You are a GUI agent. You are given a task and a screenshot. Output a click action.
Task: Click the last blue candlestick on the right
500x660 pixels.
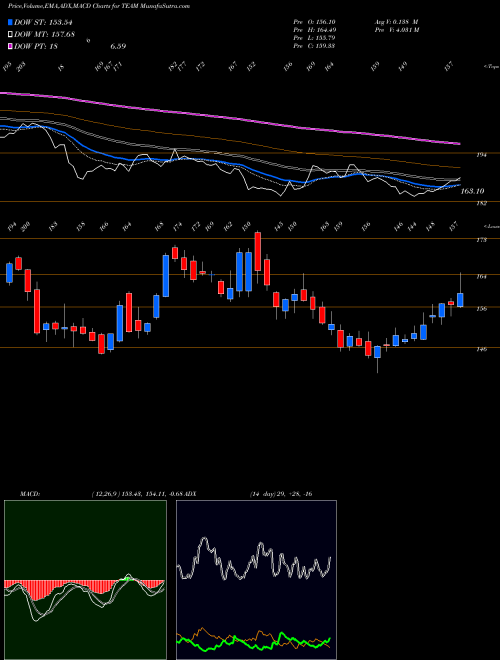click(460, 300)
